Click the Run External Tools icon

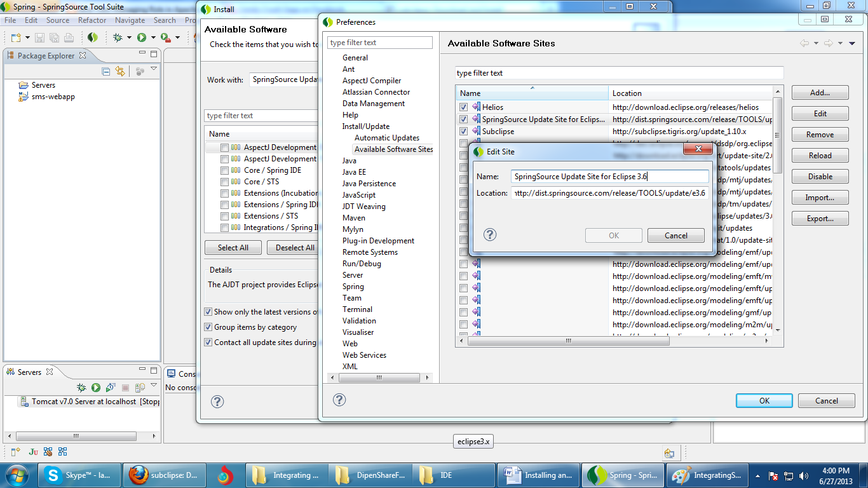point(165,38)
